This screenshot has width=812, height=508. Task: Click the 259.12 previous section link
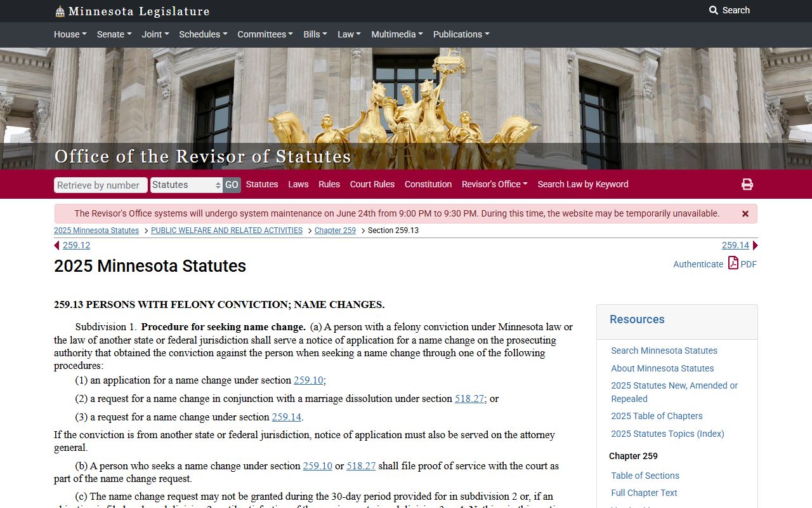click(76, 246)
